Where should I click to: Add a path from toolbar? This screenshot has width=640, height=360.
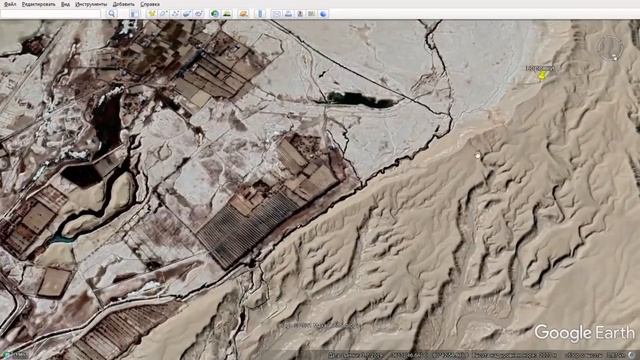click(176, 14)
